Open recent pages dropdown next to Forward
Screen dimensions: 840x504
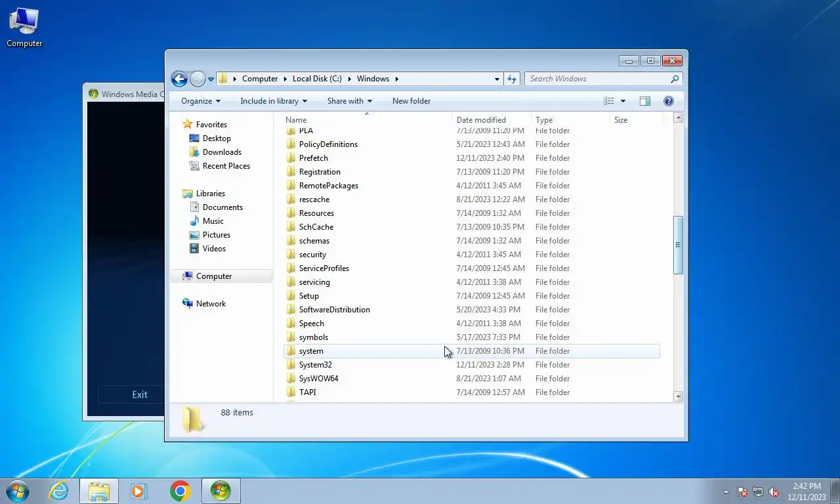211,79
